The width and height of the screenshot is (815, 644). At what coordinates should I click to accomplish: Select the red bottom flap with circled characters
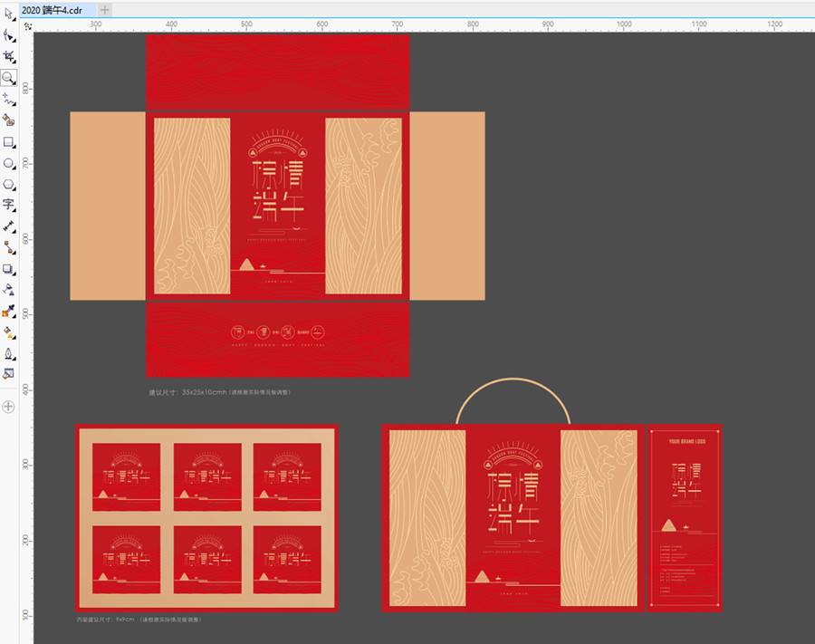click(x=278, y=340)
